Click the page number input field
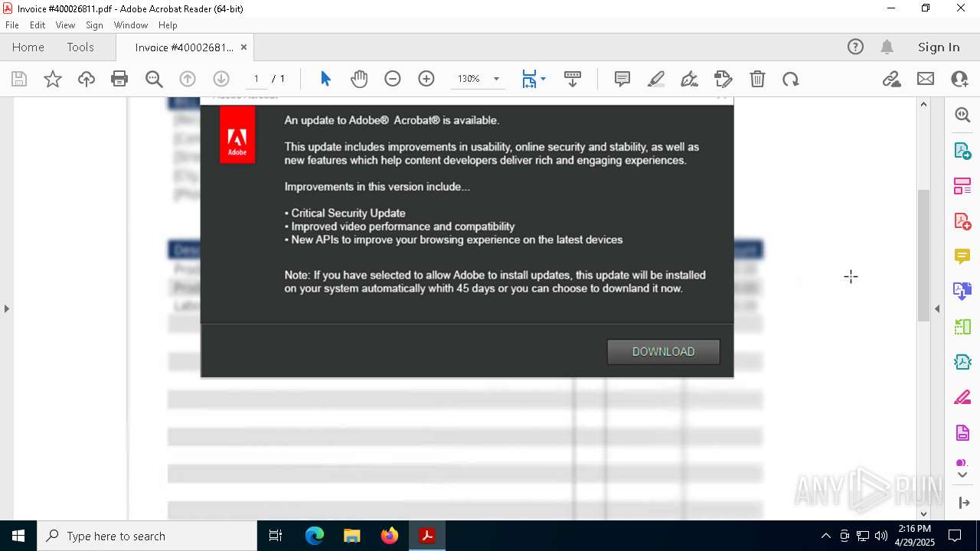Image resolution: width=980 pixels, height=551 pixels. [x=256, y=79]
